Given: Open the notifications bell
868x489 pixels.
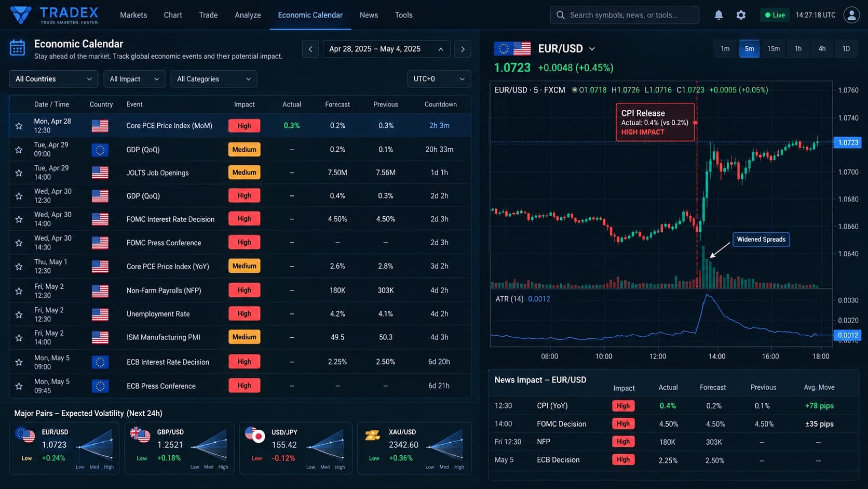Looking at the screenshot, I should pos(718,15).
